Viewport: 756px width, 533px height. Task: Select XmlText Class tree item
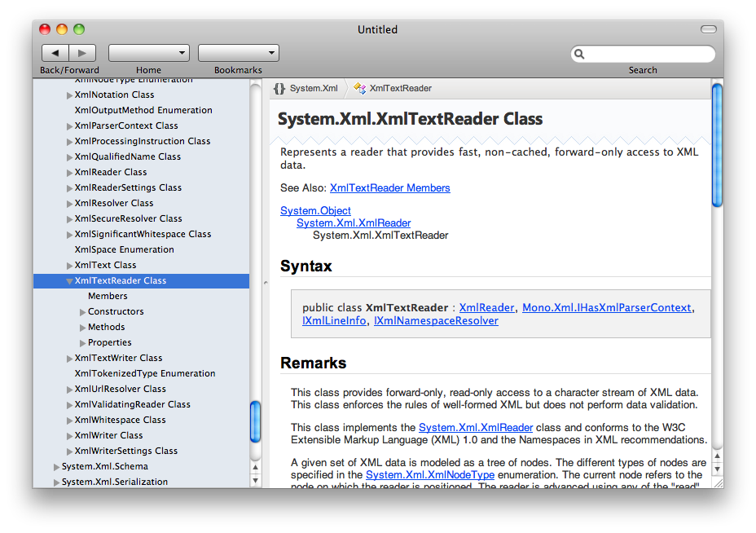coord(105,265)
